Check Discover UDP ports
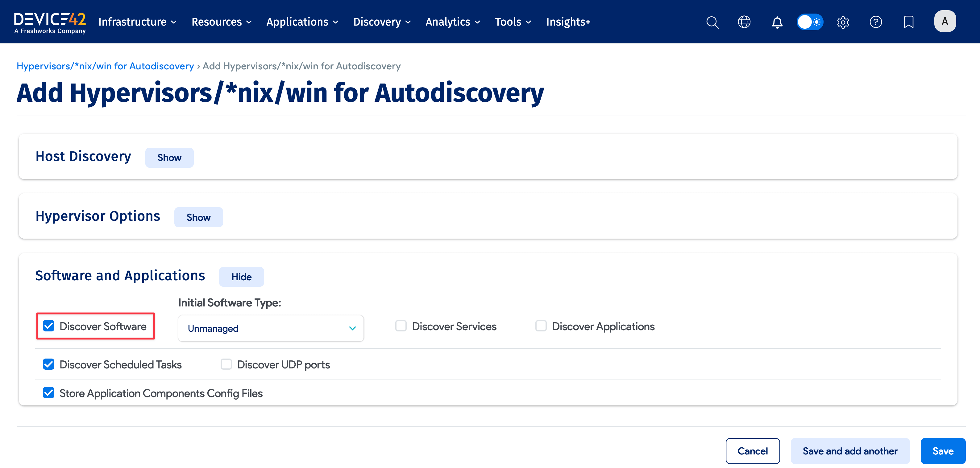980x468 pixels. pos(226,364)
